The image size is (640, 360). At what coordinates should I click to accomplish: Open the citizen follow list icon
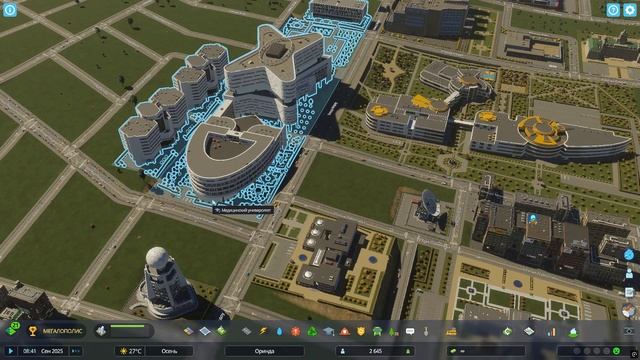click(629, 273)
